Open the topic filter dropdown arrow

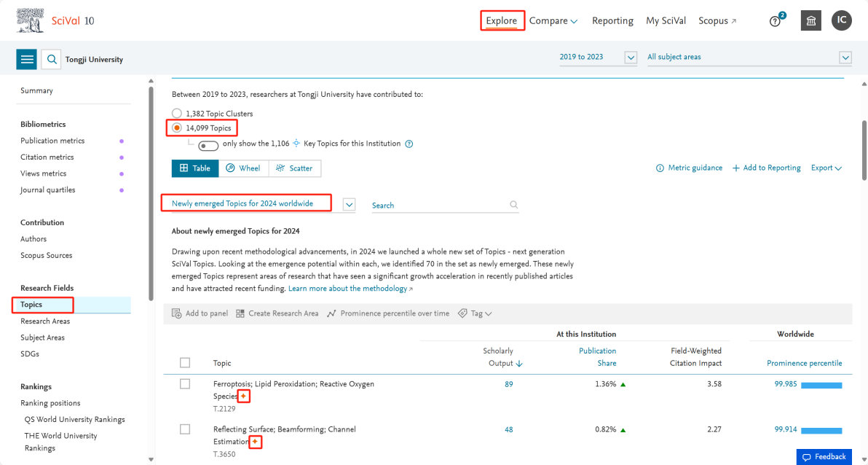349,205
